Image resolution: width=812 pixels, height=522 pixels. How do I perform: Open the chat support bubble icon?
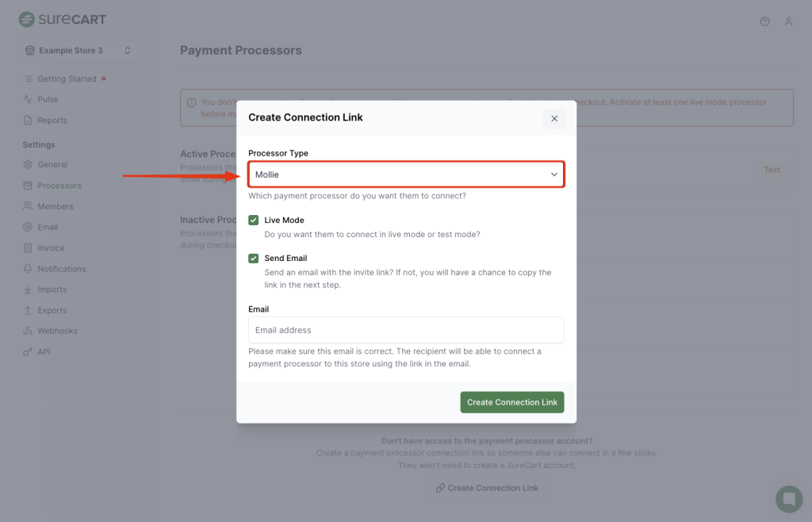click(788, 499)
